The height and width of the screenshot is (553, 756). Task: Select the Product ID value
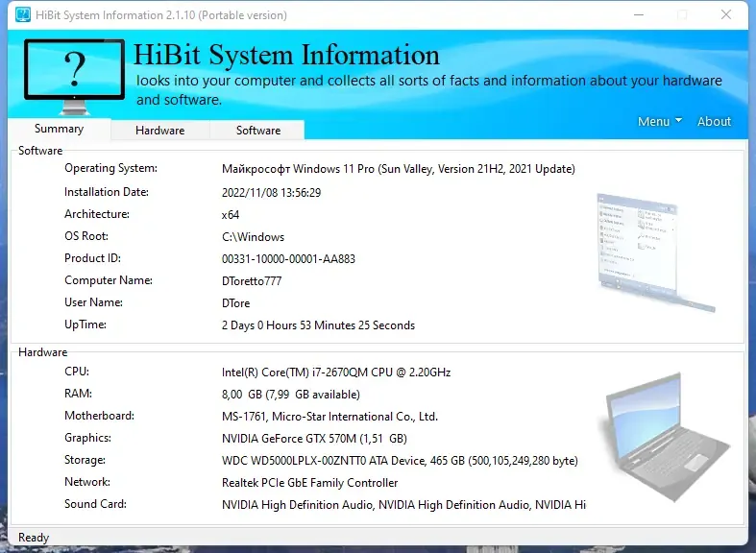(x=288, y=259)
